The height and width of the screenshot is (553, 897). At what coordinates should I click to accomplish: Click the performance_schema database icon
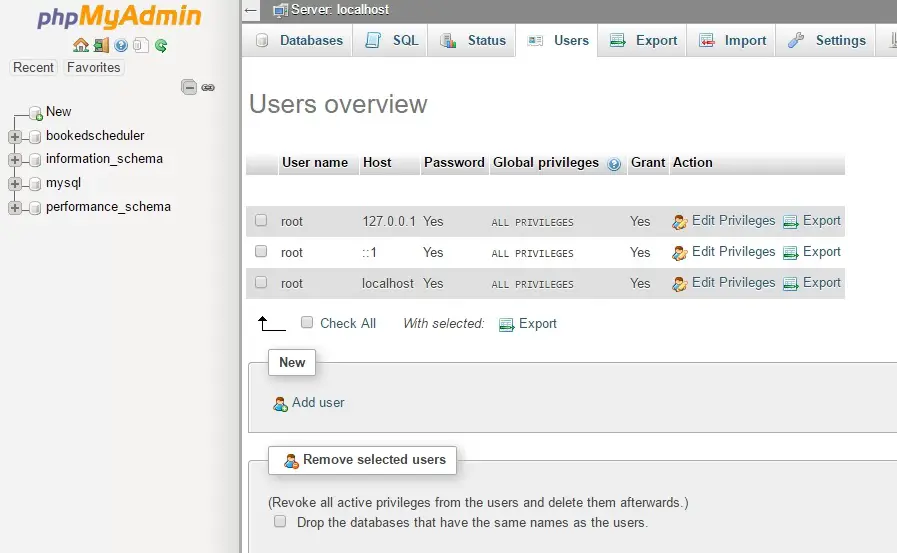(x=35, y=208)
